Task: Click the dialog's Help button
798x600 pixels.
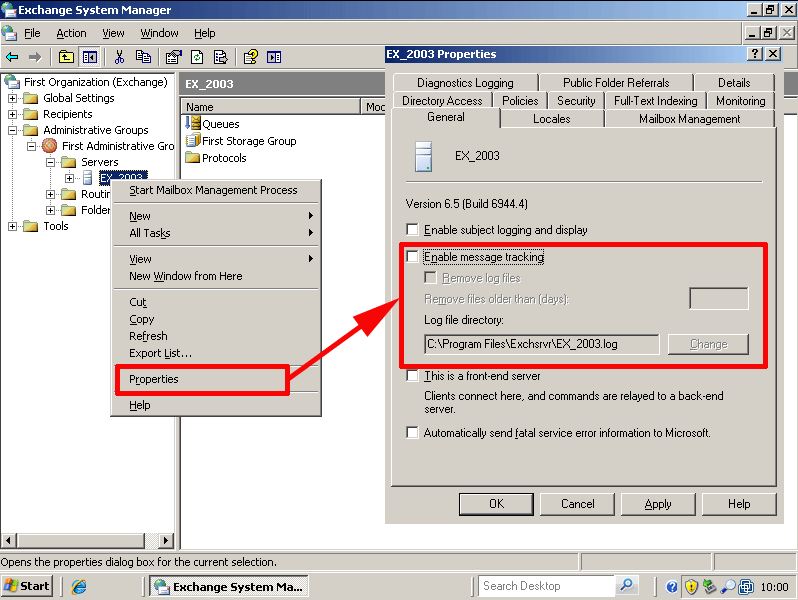Action: coord(739,504)
